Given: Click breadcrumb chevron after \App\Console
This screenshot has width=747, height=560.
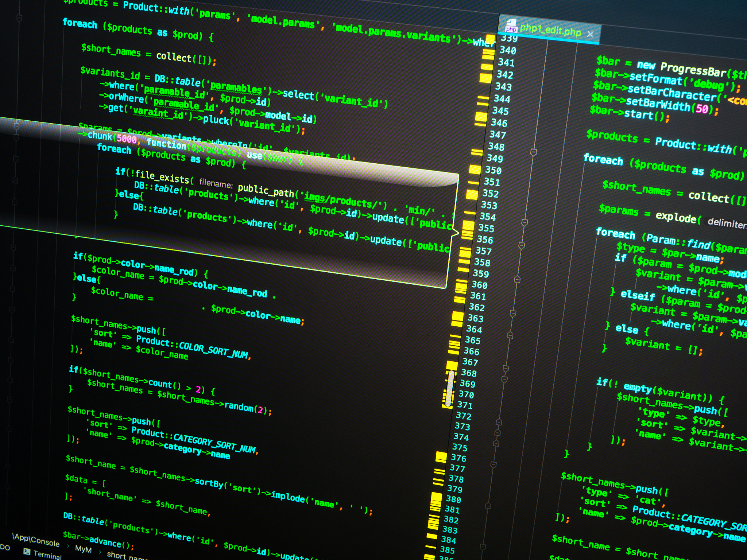Looking at the screenshot, I should (x=68, y=546).
